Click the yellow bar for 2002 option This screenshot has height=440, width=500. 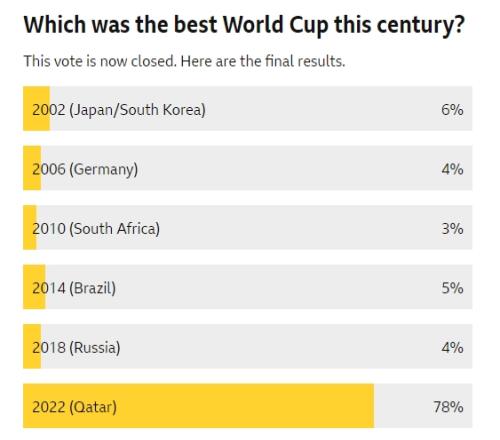coord(36,108)
